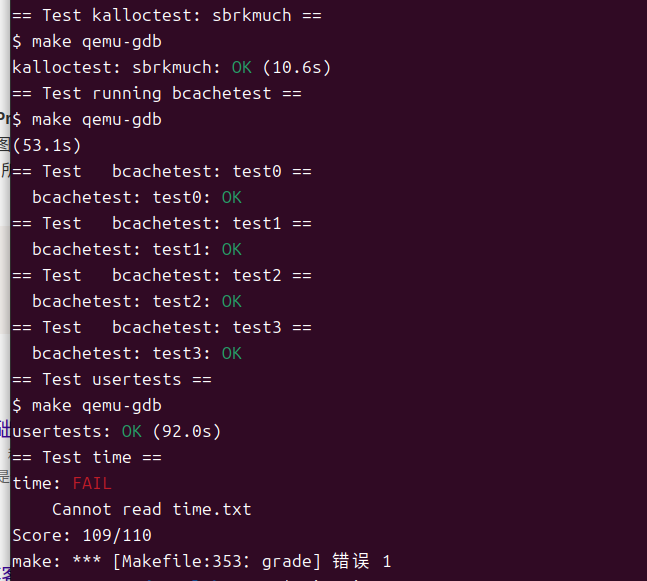
Task: Click the '(10.6s)' sbrkmuch duration
Action: (296, 67)
